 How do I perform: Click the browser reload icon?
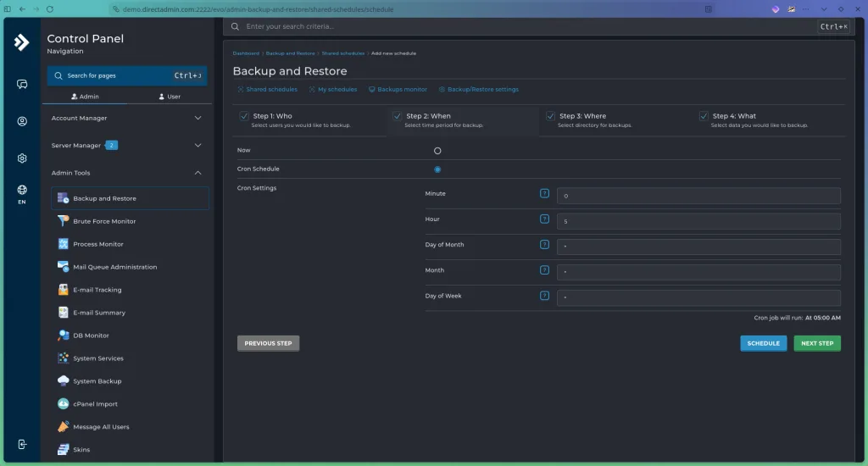click(x=50, y=8)
